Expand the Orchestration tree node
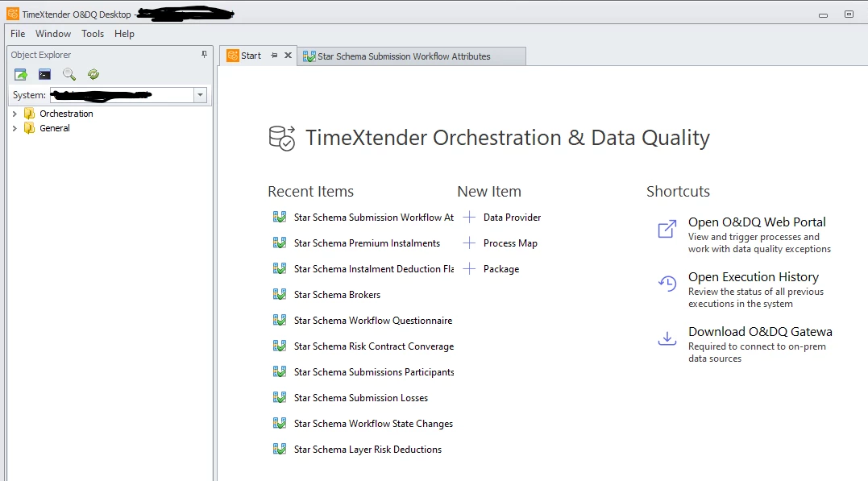Image resolution: width=868 pixels, height=481 pixels. tap(15, 114)
